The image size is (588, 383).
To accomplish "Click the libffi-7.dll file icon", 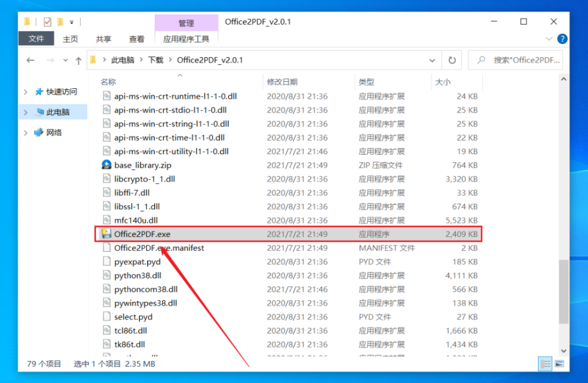I will click(x=106, y=192).
